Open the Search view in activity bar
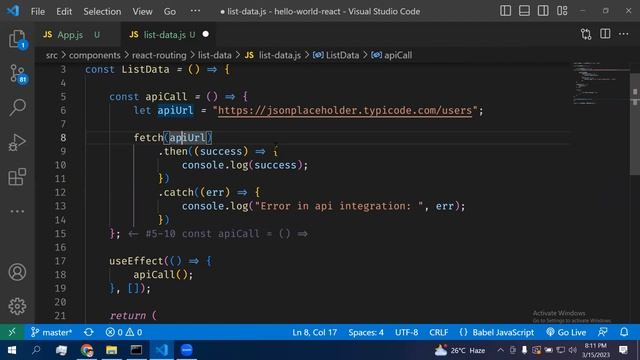This screenshot has height=360, width=640. point(17,108)
